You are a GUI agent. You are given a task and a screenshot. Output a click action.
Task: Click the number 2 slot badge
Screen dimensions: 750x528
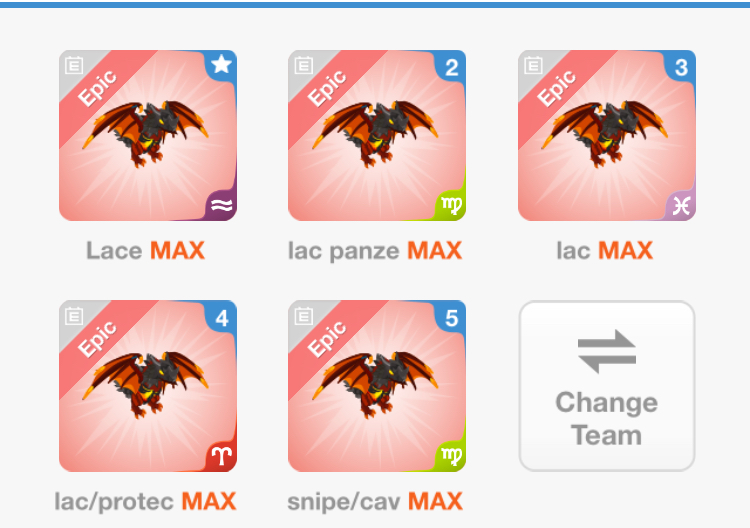[x=451, y=67]
